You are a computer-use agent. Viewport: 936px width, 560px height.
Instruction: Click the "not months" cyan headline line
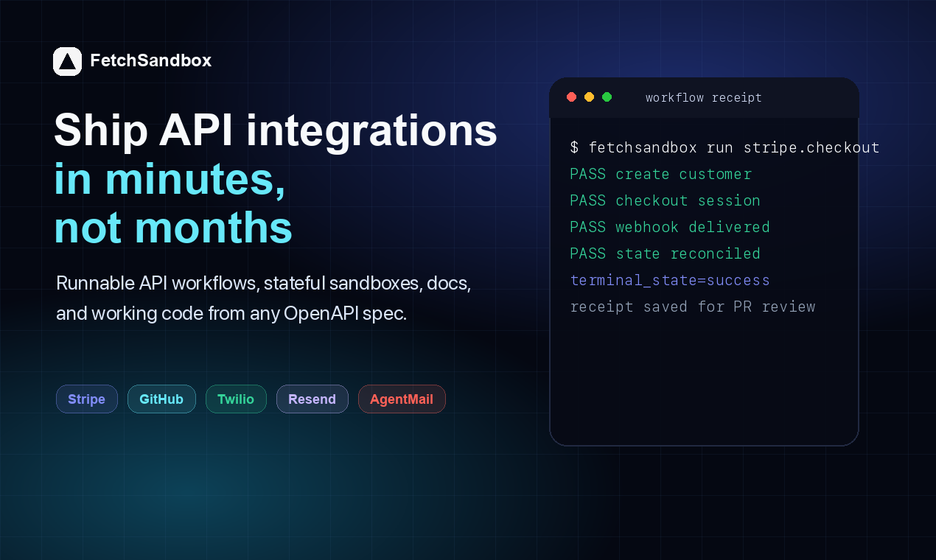click(x=173, y=228)
